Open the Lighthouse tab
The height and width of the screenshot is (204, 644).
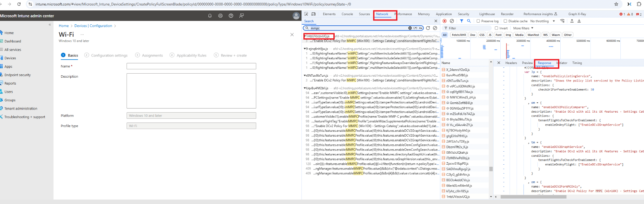click(487, 14)
